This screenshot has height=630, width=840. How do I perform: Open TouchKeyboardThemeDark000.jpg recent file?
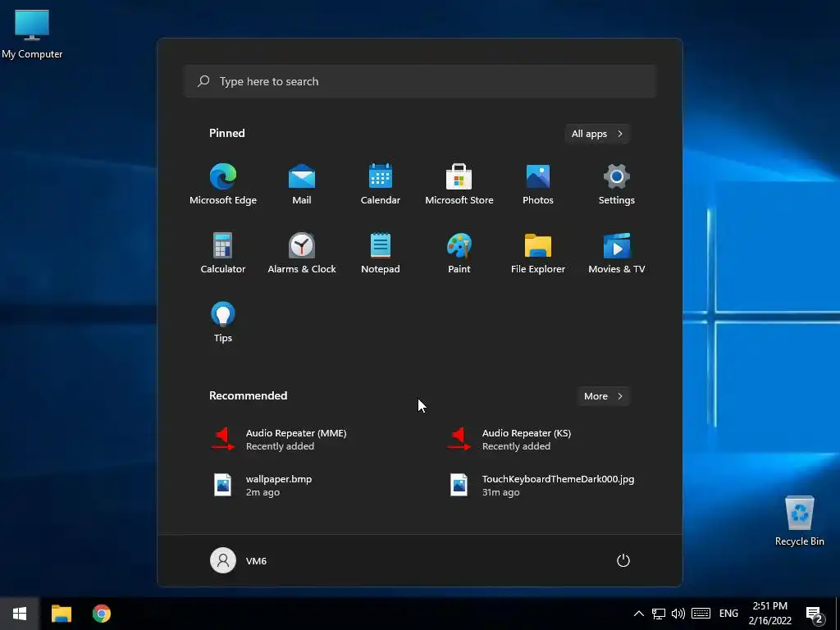click(541, 486)
